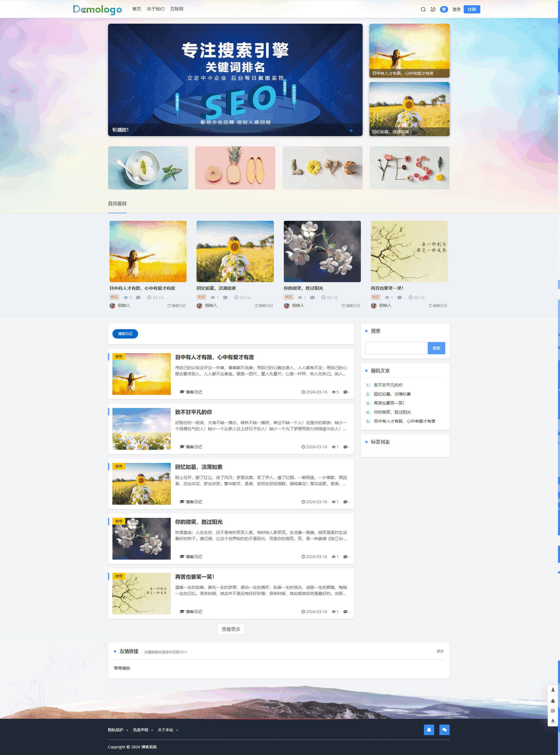Click 创始人 avatar under 再苦也要笑一笑 card
Screen dimensions: 560x755
click(373, 306)
